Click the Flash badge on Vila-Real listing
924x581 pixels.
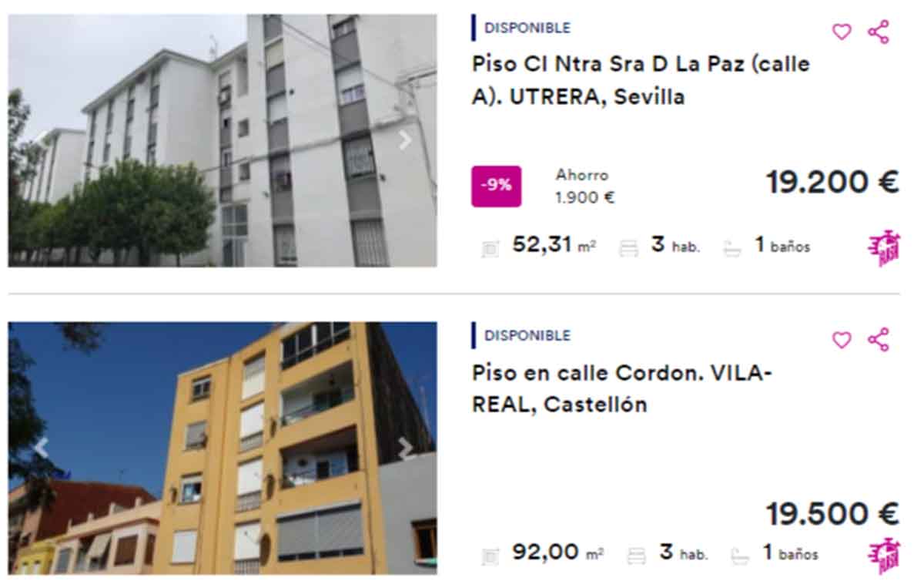click(884, 556)
